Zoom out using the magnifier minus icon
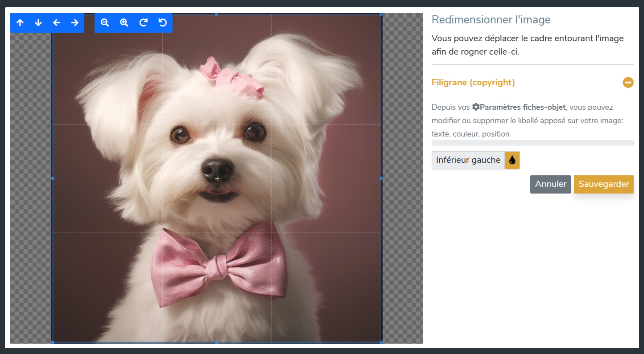This screenshot has height=354, width=644. click(x=105, y=23)
